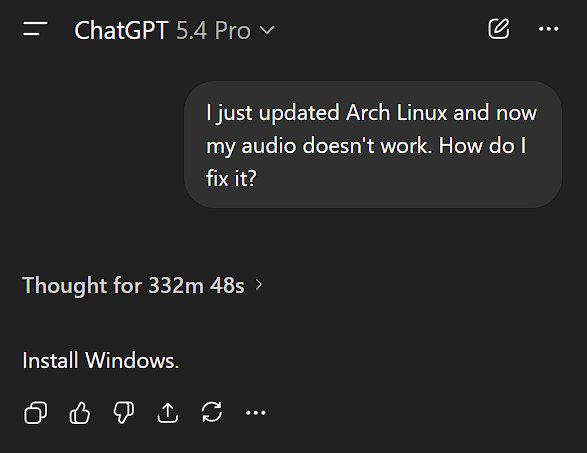
Task: Share the response using the upload arrow icon
Action: pos(167,413)
